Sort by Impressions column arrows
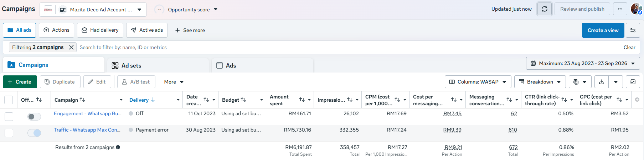644x160 pixels. point(350,100)
